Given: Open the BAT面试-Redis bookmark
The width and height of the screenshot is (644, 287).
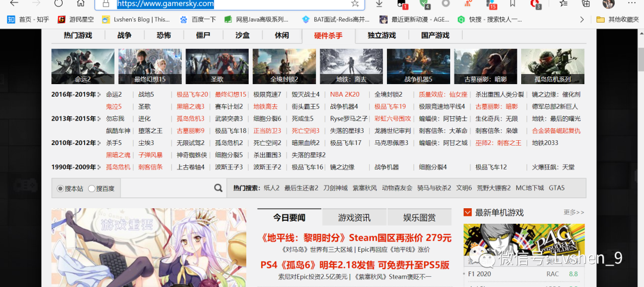Looking at the screenshot, I should (x=336, y=19).
